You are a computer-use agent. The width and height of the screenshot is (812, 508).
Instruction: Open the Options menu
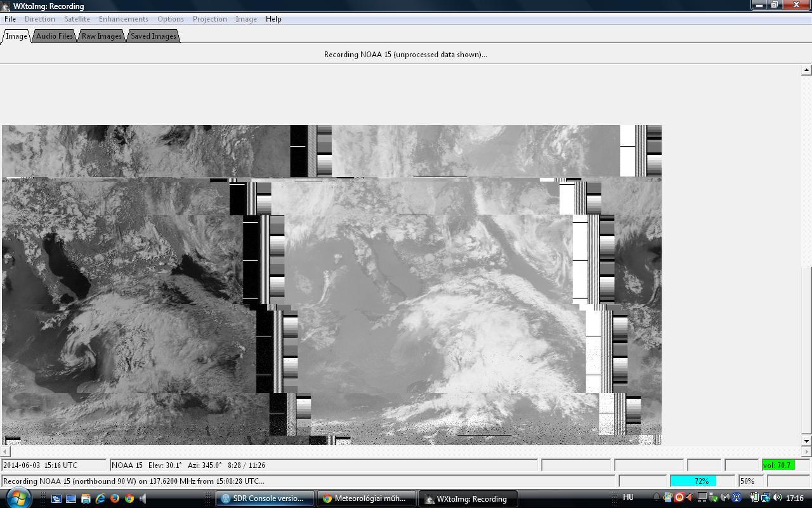click(171, 19)
